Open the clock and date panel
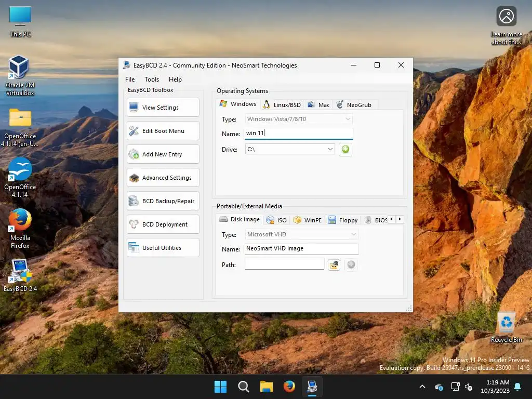532x399 pixels. 495,387
